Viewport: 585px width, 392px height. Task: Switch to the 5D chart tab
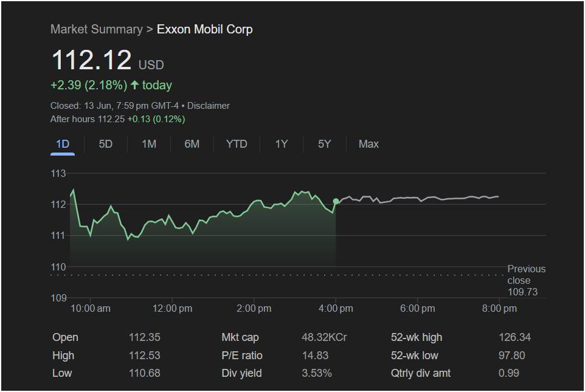[106, 145]
